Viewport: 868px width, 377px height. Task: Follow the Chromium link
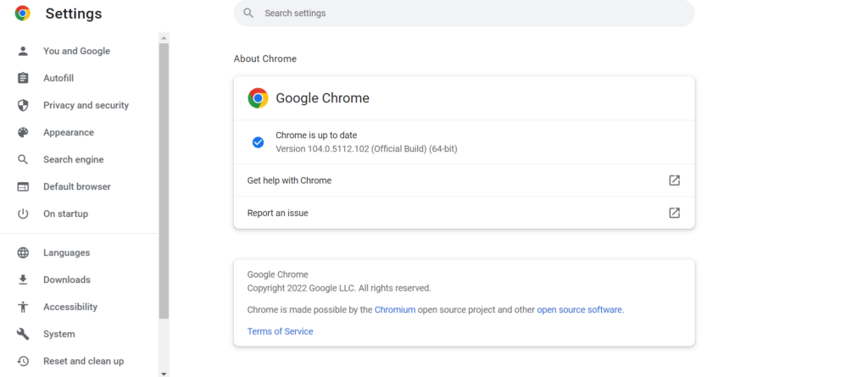coord(395,310)
